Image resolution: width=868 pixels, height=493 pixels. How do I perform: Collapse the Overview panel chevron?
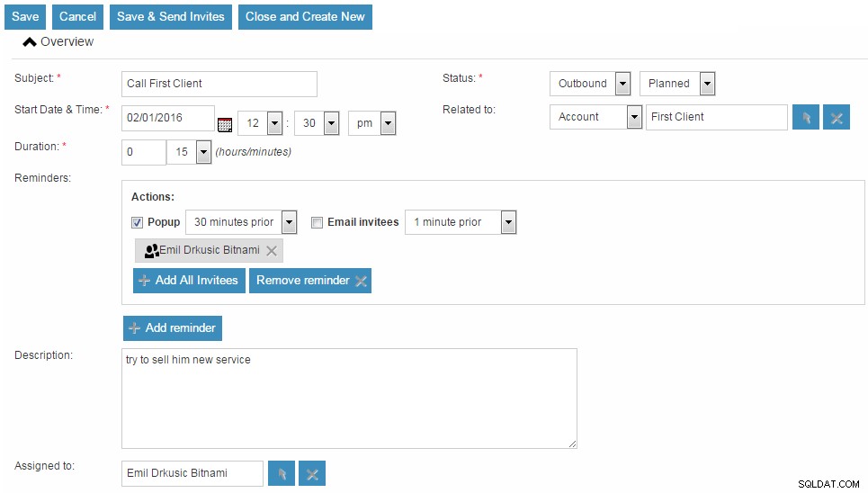(30, 42)
